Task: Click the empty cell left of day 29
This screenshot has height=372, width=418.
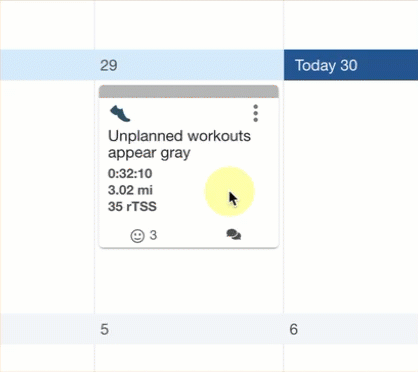Action: pos(47,197)
